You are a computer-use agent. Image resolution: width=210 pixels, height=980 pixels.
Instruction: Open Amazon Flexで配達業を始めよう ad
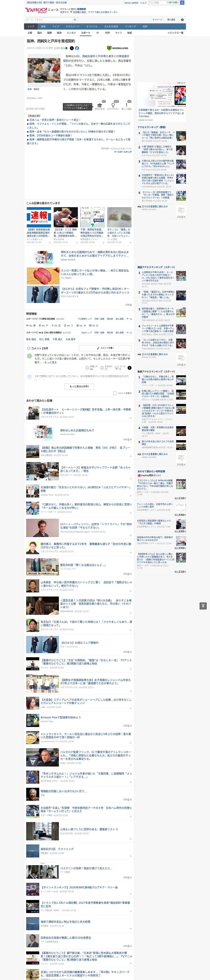click(x=61, y=717)
